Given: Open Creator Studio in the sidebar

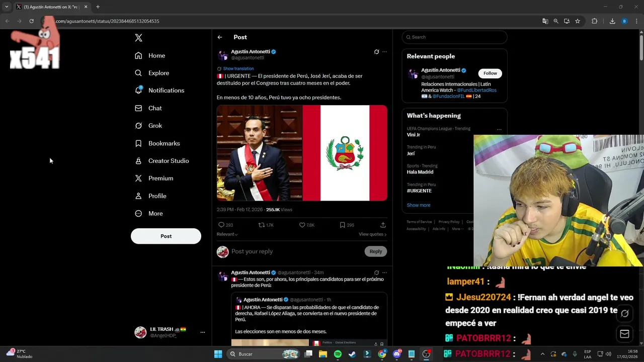Looking at the screenshot, I should 162,161.
